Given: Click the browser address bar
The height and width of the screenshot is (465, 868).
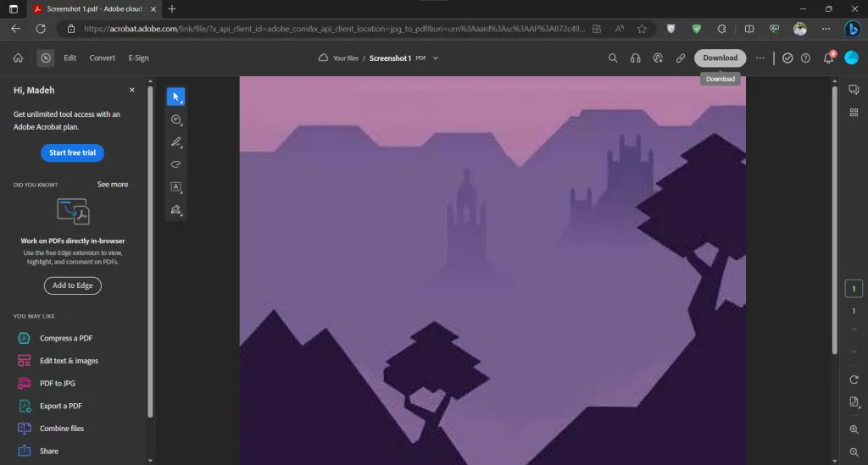Looking at the screenshot, I should [334, 29].
